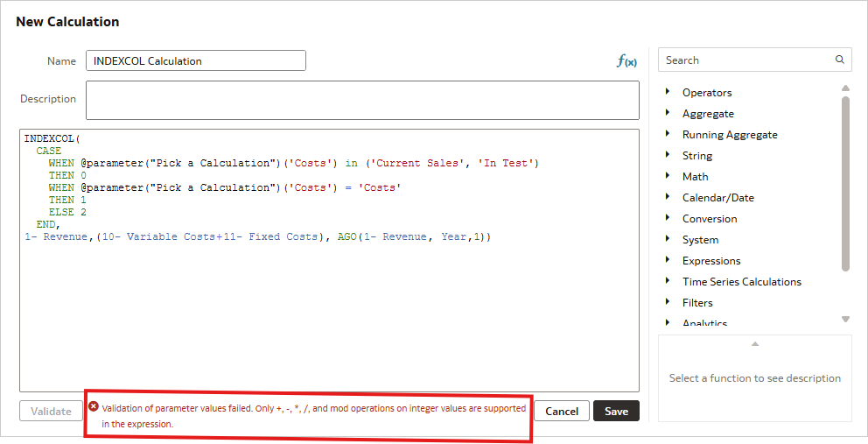Select the Calendar/Date label
868x444 pixels.
718,198
